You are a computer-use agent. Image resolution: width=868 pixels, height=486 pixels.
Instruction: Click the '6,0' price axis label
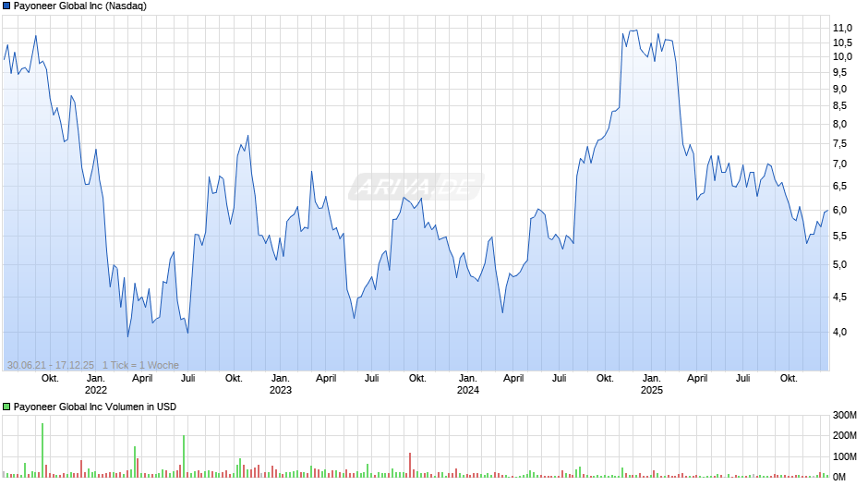coord(839,210)
